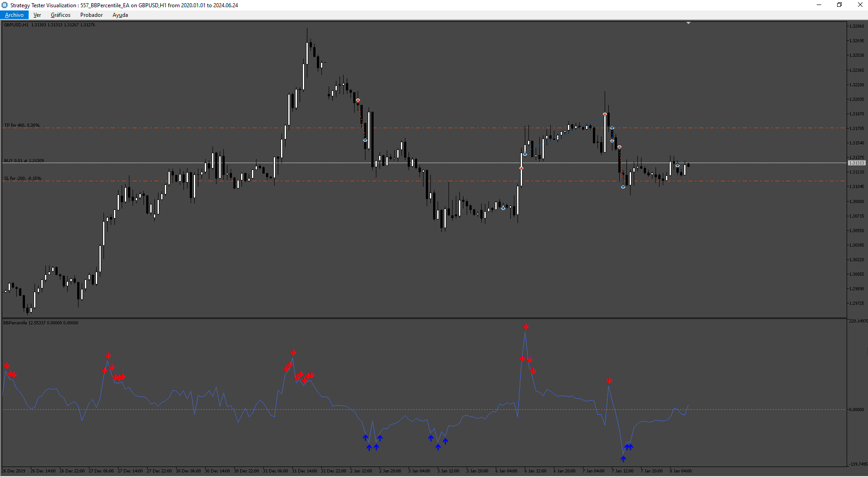This screenshot has height=477, width=868.
Task: Select the 'SL for -200, -0.15%' label
Action: (x=23, y=179)
